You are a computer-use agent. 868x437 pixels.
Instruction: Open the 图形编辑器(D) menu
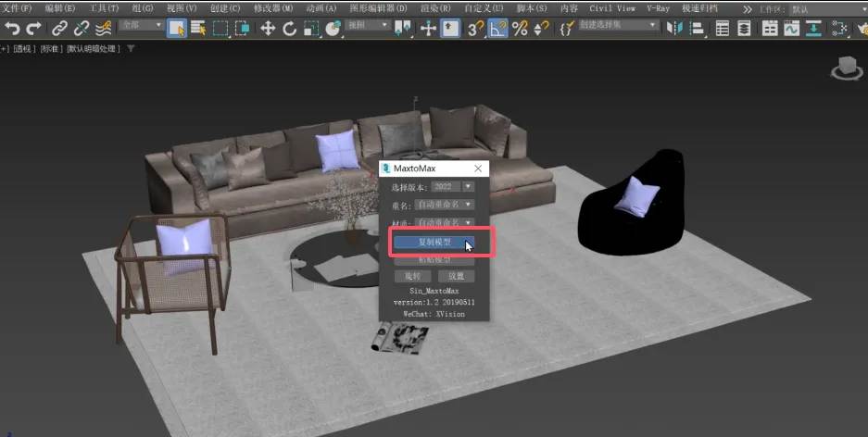pyautogui.click(x=378, y=8)
